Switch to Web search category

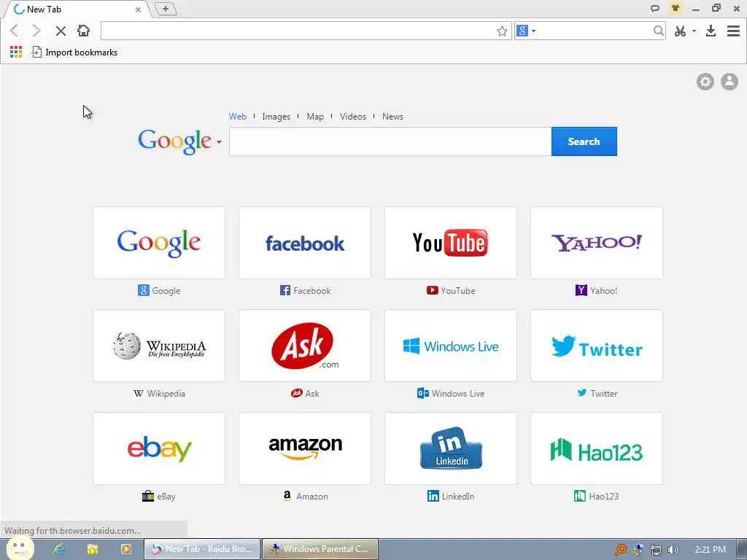237,117
